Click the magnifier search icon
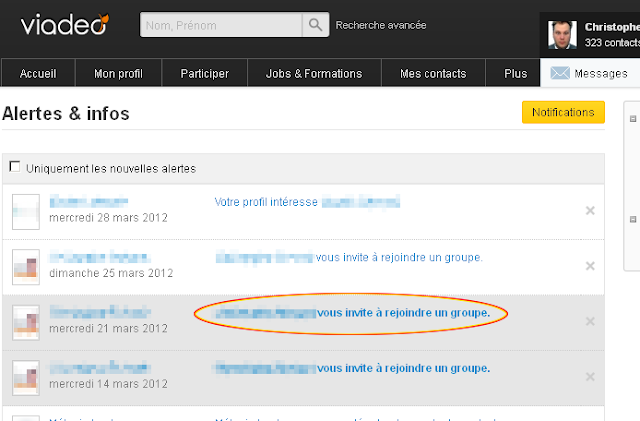640x421 pixels. click(315, 25)
